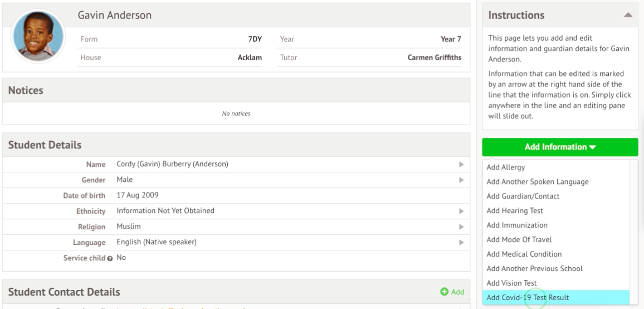Screen dimensions: 644x309
Task: Open the Gender row edit arrow
Action: (461, 180)
